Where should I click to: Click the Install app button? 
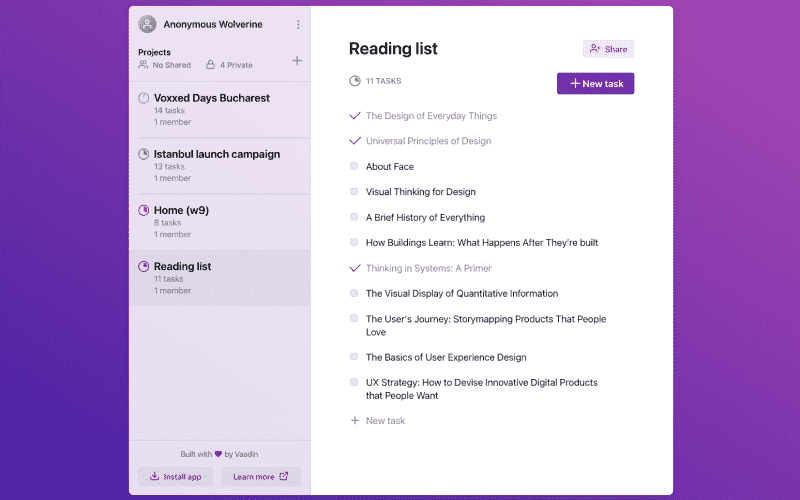pyautogui.click(x=175, y=477)
